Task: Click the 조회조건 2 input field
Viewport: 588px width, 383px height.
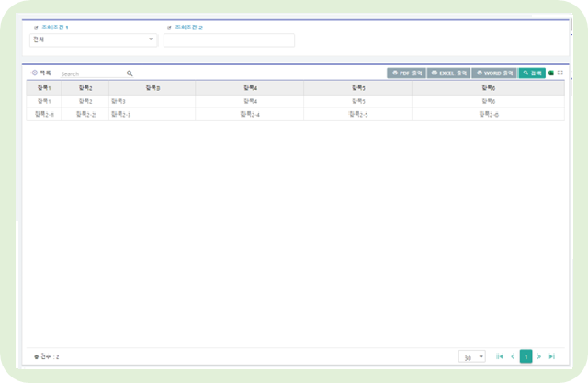Action: (x=229, y=40)
